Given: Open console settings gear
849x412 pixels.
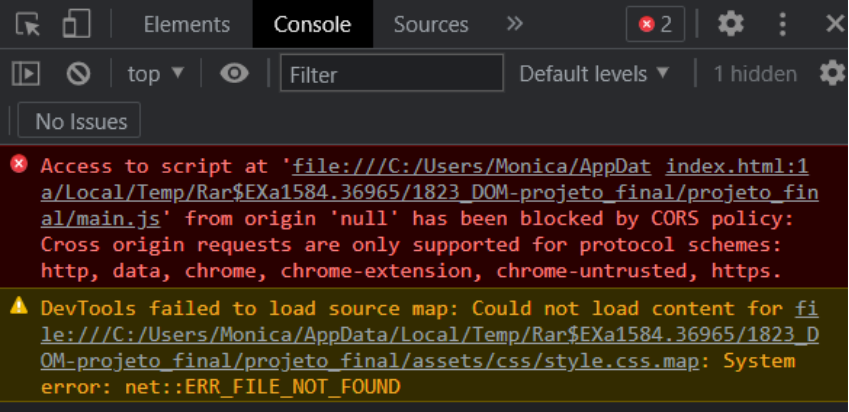Looking at the screenshot, I should 833,73.
